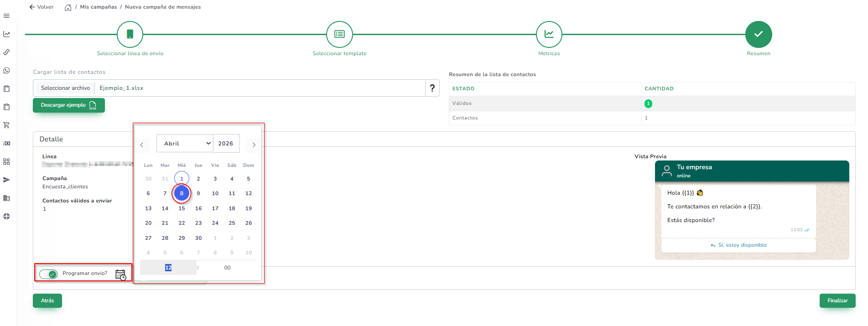Go to next month in calendar

(254, 145)
